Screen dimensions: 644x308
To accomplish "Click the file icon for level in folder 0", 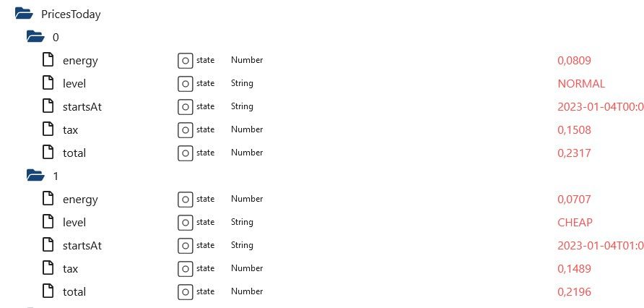I will pos(48,83).
